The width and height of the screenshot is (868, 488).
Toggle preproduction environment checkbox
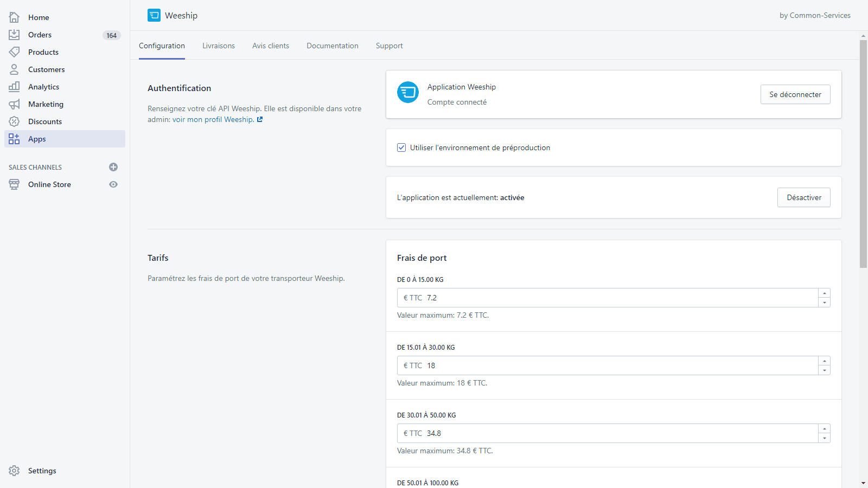401,147
